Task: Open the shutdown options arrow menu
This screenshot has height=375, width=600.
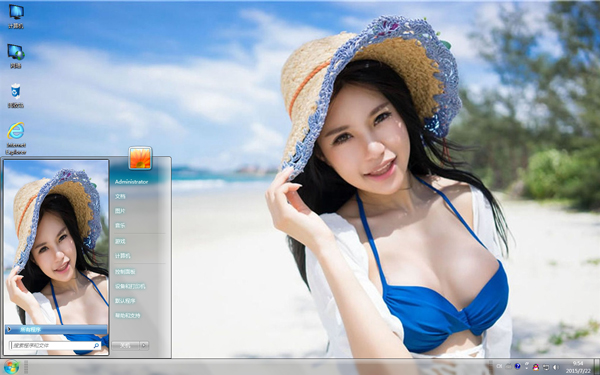Action: 144,346
